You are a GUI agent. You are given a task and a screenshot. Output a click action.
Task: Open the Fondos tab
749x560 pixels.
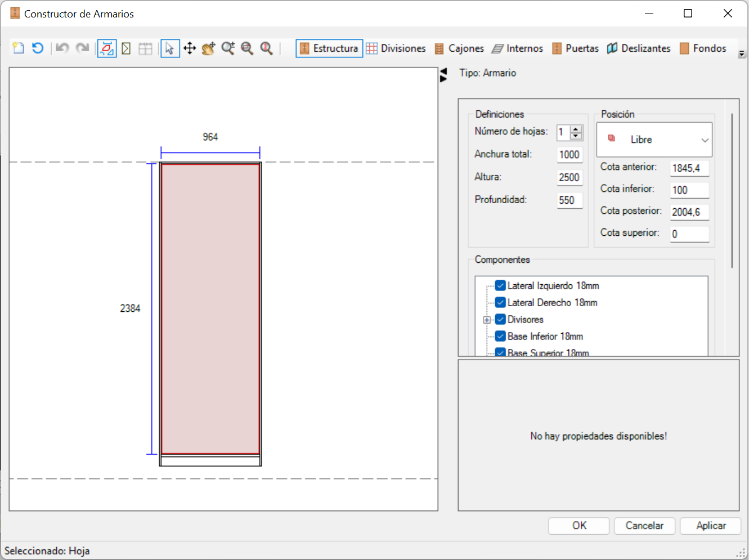703,48
